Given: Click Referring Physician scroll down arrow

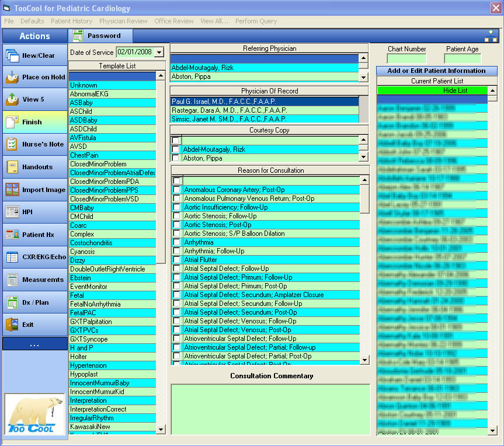Looking at the screenshot, I should pos(363,78).
